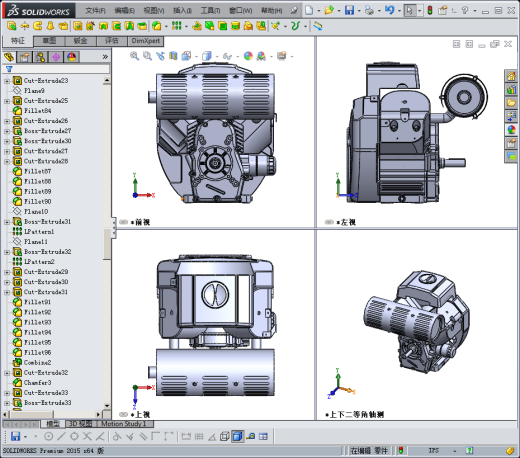Open the View Orientation dropdown arrow
The height and width of the screenshot is (458, 520).
(197, 56)
